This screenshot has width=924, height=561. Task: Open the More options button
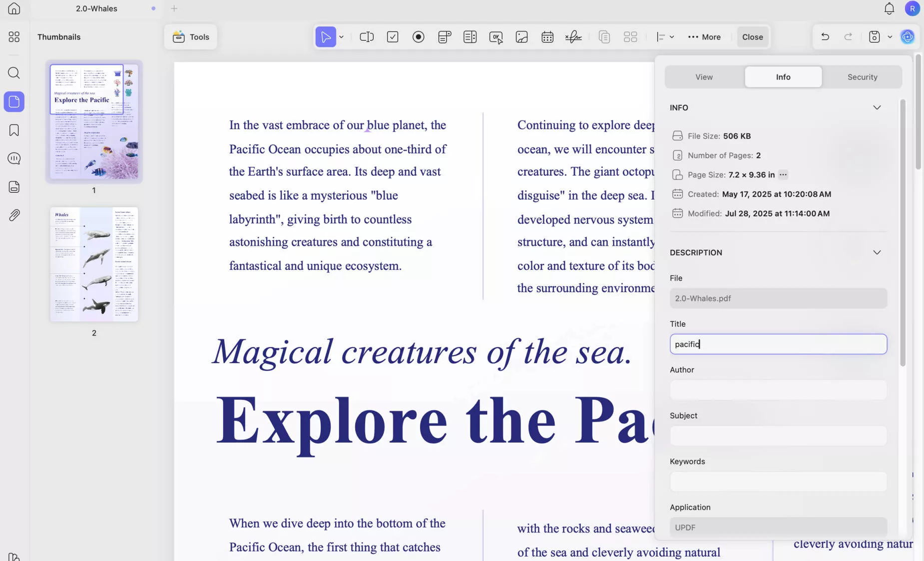click(704, 36)
